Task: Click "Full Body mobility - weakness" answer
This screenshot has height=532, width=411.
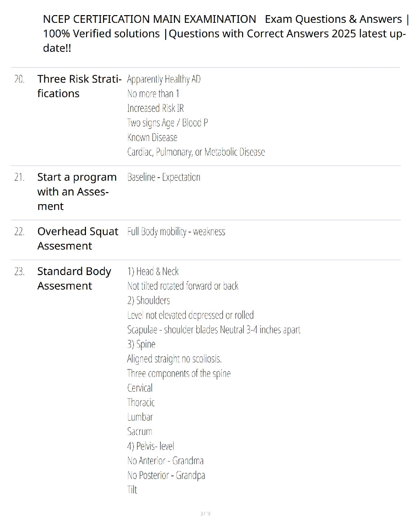Action: coord(176,231)
